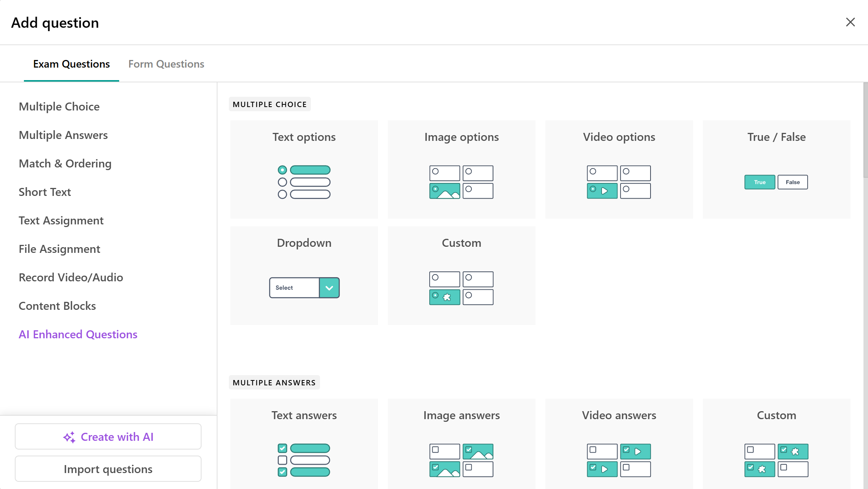Select the Text options question icon
Image resolution: width=868 pixels, height=489 pixels.
(304, 182)
